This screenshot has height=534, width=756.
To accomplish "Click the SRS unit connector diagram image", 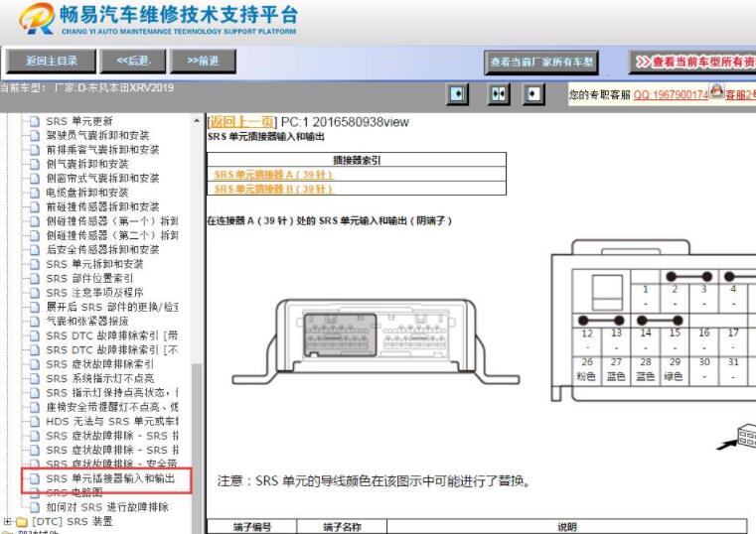I will (x=376, y=341).
